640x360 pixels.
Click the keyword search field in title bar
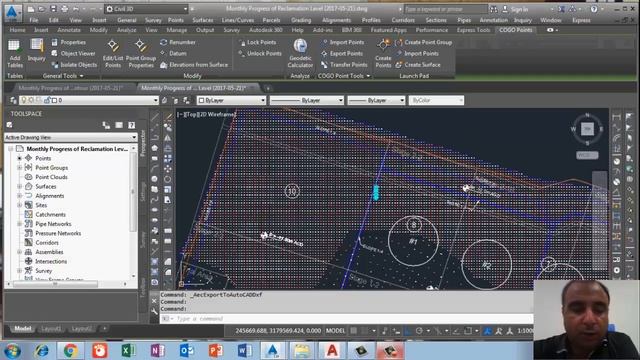pos(445,9)
